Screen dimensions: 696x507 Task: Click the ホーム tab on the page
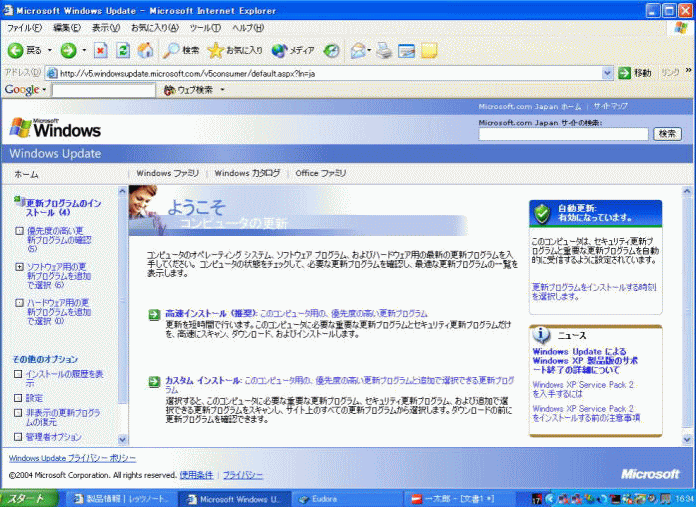(26, 175)
